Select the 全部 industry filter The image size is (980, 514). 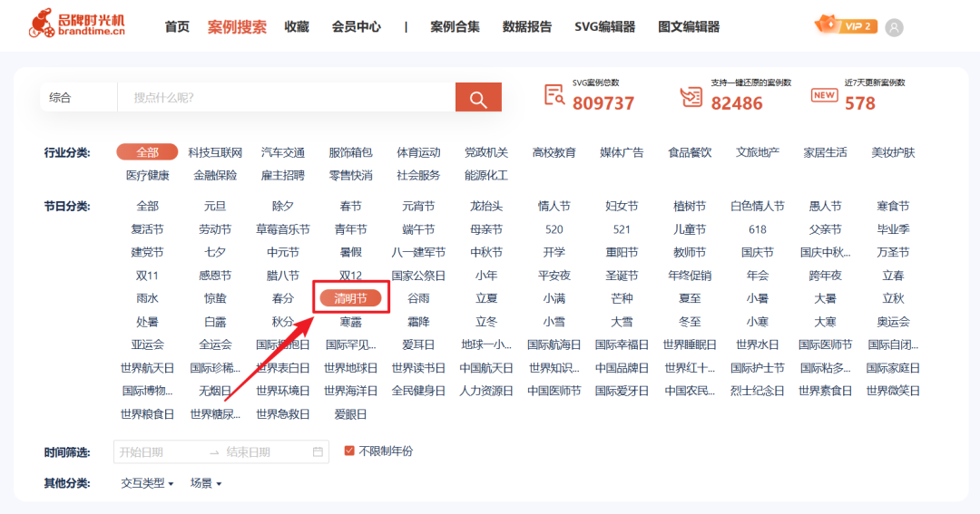148,151
